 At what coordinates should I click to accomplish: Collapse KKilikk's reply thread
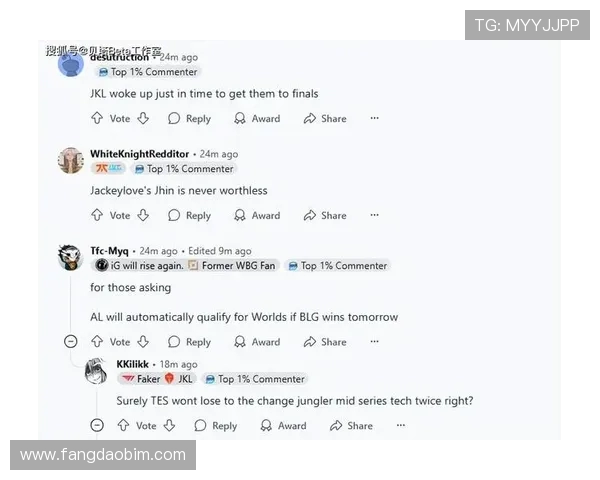coord(97,425)
